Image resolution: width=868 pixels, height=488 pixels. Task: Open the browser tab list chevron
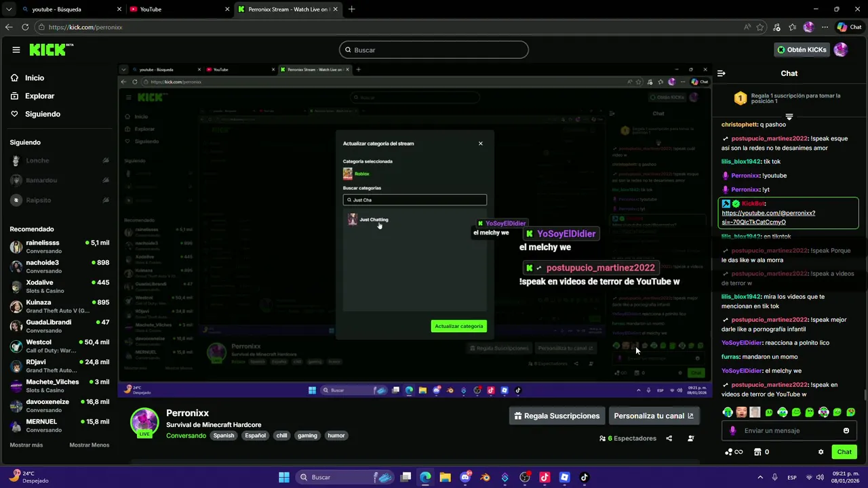tap(9, 9)
